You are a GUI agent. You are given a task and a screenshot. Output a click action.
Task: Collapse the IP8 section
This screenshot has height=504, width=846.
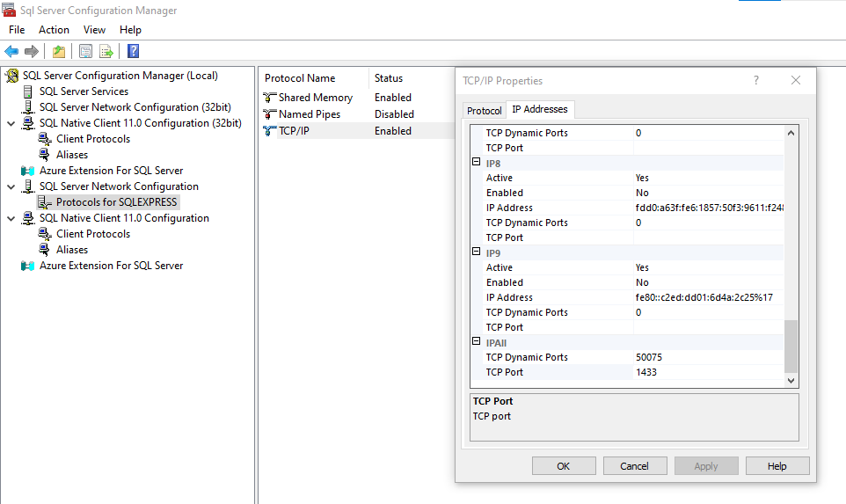(477, 163)
